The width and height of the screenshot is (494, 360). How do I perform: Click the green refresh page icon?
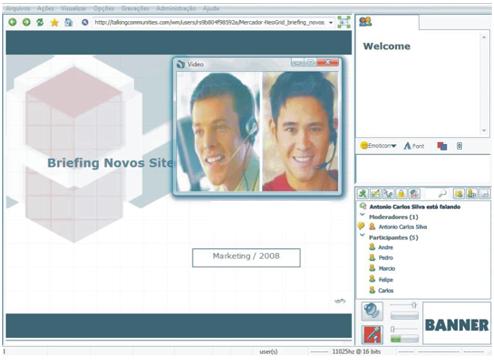(40, 22)
